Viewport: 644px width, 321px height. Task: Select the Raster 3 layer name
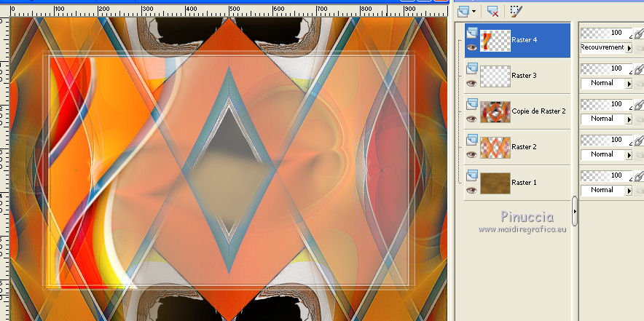(x=525, y=76)
